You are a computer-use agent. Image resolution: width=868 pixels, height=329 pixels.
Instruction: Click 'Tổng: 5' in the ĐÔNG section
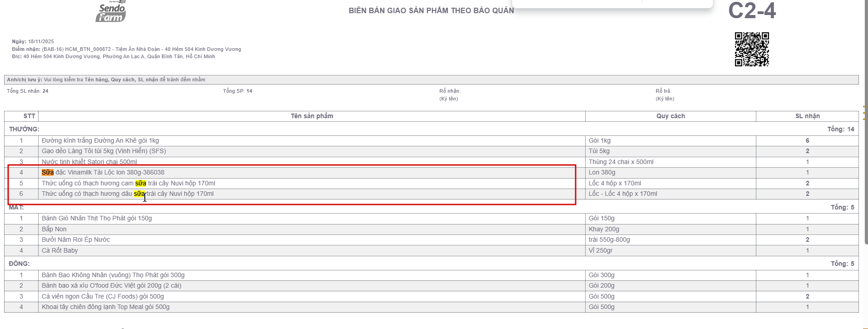coord(842,264)
